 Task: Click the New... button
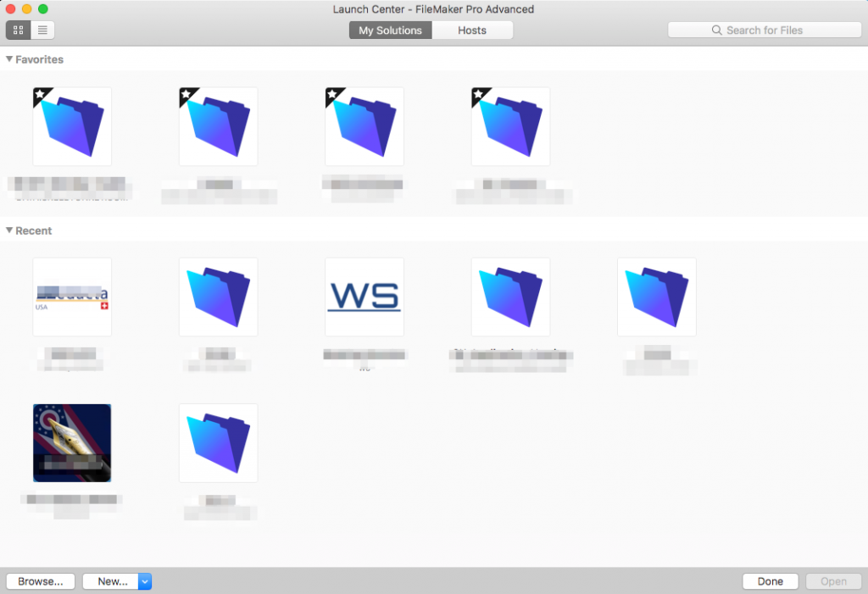111,581
